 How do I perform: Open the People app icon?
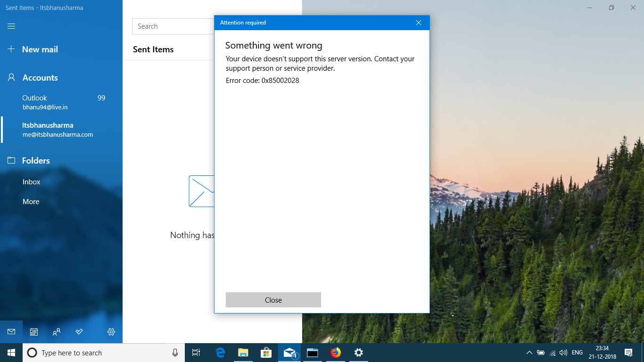[57, 332]
